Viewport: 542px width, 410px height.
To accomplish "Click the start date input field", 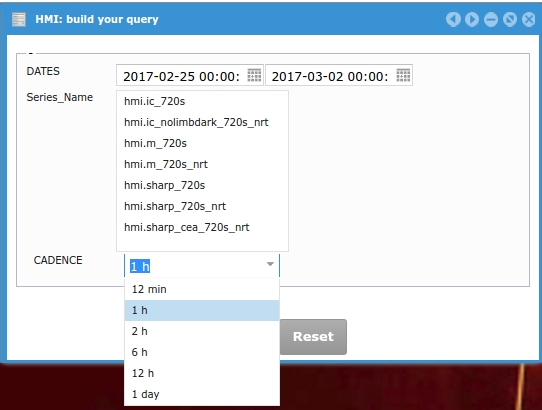I will tap(182, 76).
